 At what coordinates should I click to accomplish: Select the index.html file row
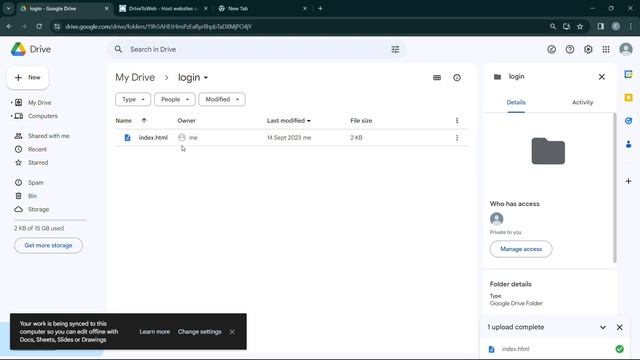pos(291,138)
